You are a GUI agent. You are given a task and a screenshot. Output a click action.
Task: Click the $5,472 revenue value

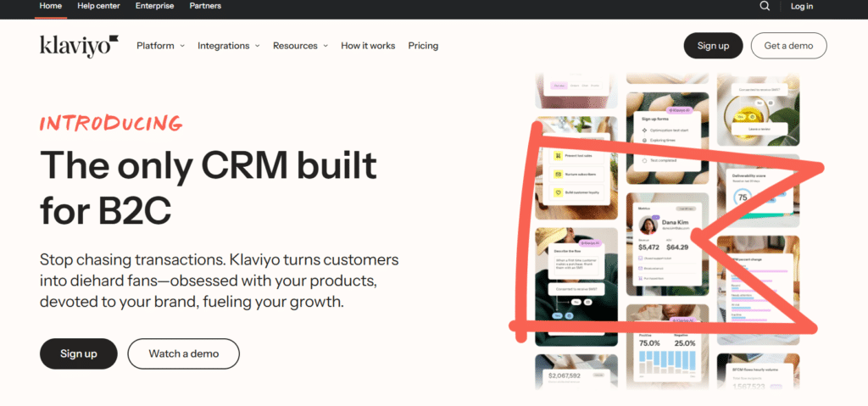coord(648,247)
